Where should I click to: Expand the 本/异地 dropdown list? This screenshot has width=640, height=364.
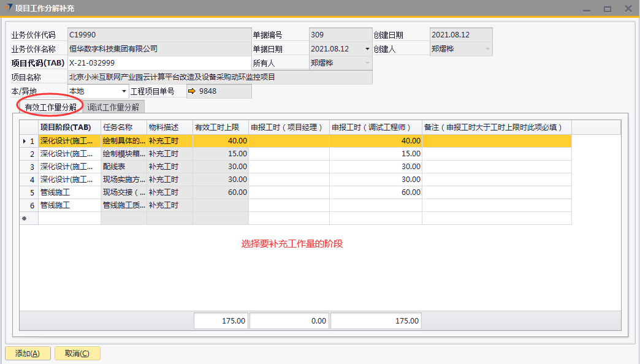124,92
